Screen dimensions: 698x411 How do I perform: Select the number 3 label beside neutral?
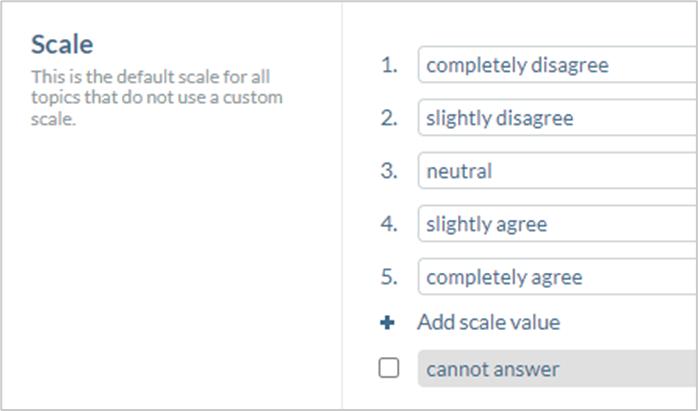point(390,171)
